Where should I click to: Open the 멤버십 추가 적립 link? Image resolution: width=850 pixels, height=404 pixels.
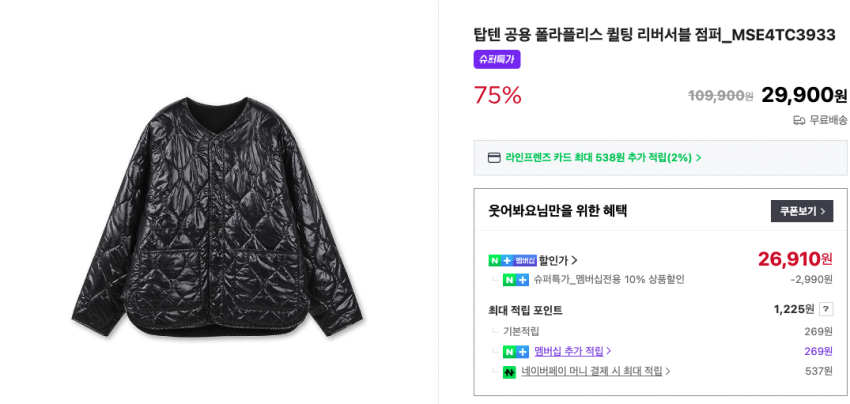(568, 351)
